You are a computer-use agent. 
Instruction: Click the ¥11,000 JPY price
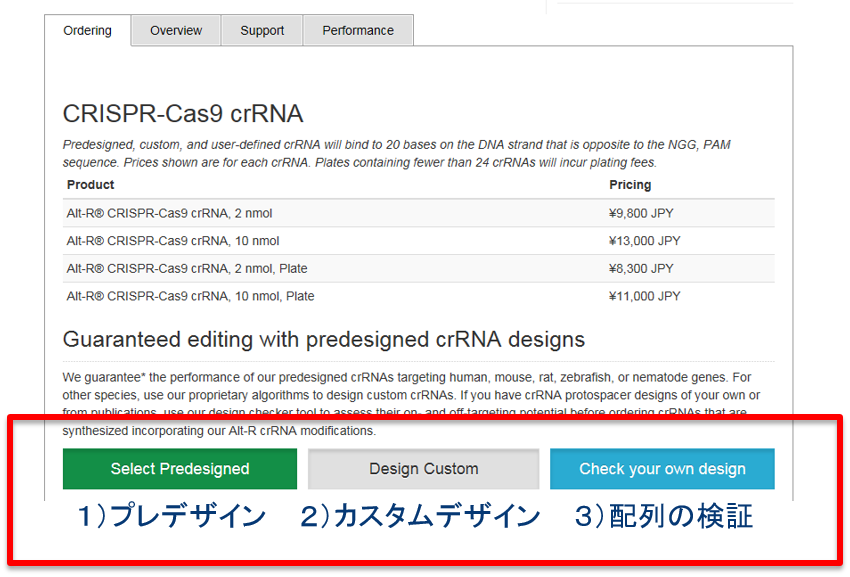(644, 296)
